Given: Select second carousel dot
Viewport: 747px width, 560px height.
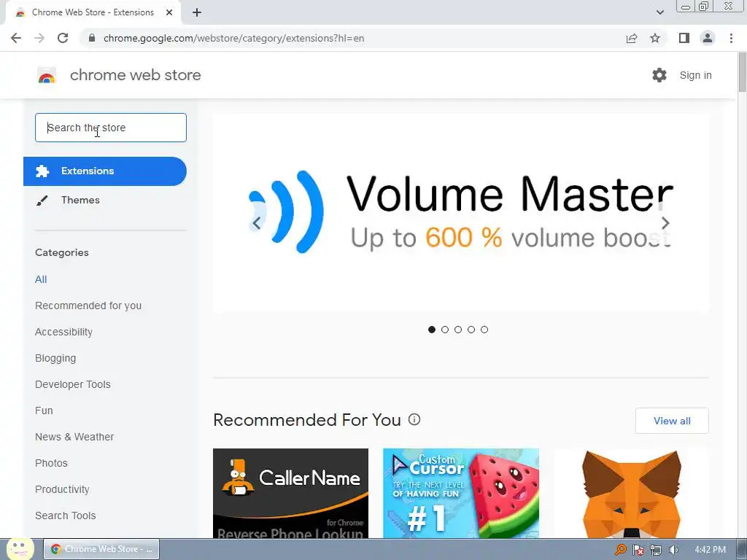Looking at the screenshot, I should pos(445,330).
